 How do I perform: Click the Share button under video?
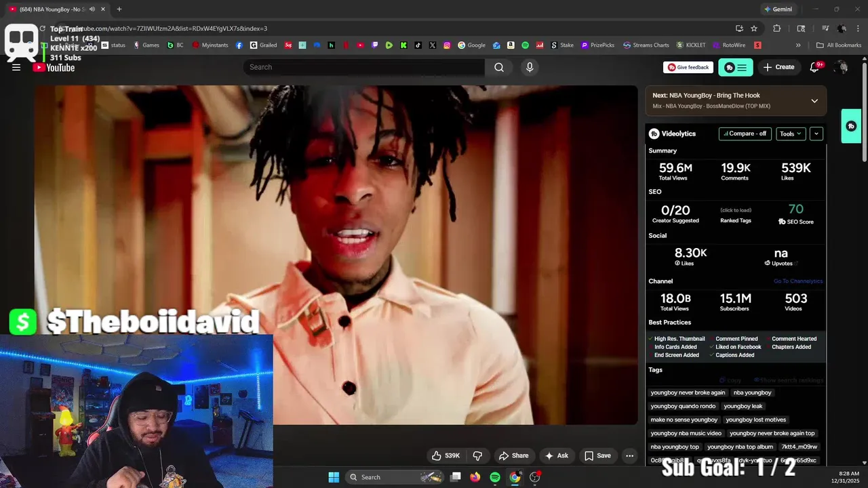513,455
